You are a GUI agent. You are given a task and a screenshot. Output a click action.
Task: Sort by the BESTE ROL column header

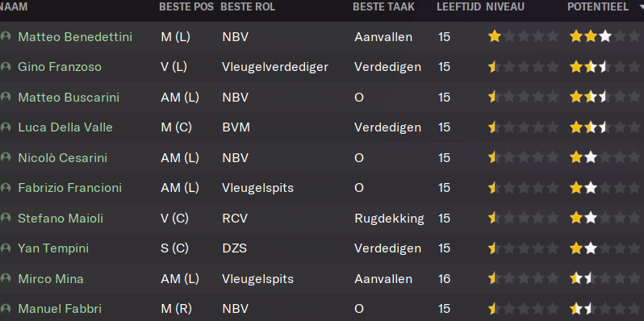248,7
